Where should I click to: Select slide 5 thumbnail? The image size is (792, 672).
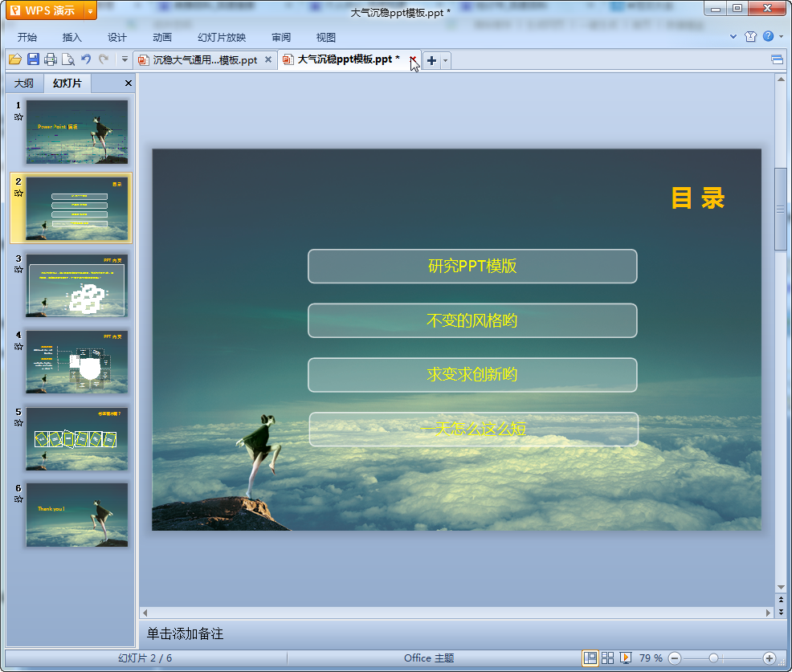pyautogui.click(x=77, y=438)
